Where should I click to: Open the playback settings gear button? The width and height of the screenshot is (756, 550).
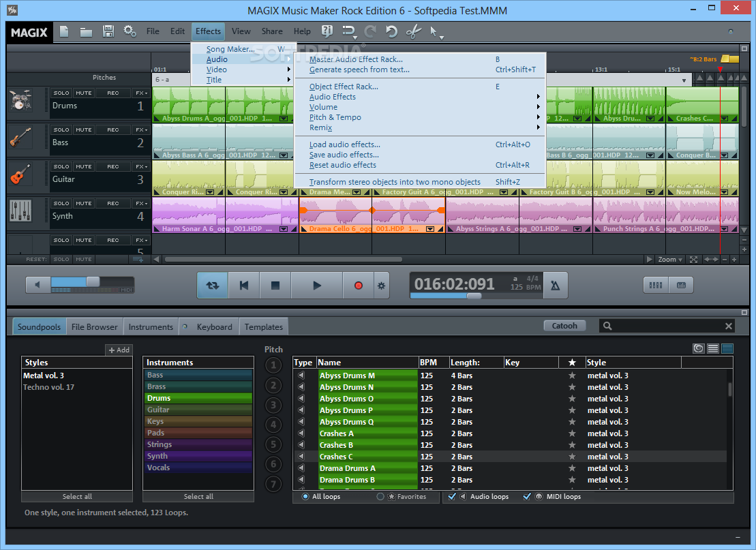coord(381,286)
